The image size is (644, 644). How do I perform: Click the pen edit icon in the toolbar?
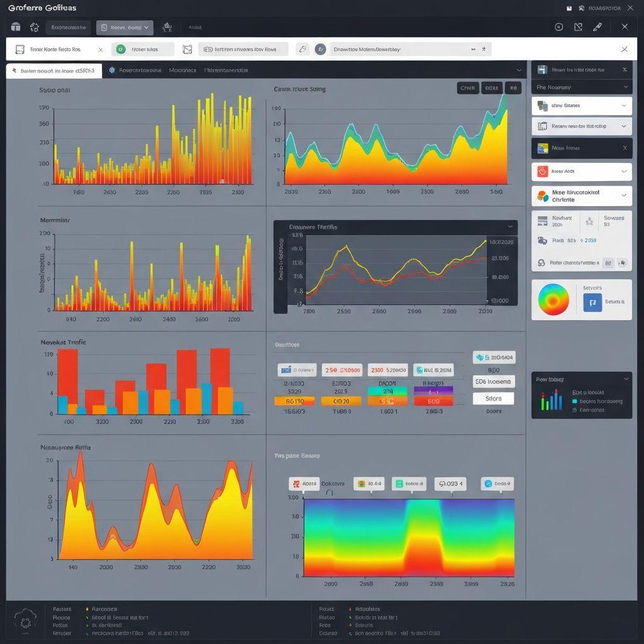coord(597,27)
